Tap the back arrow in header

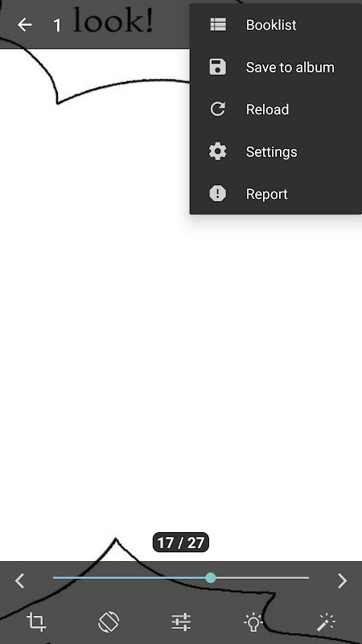pyautogui.click(x=25, y=25)
